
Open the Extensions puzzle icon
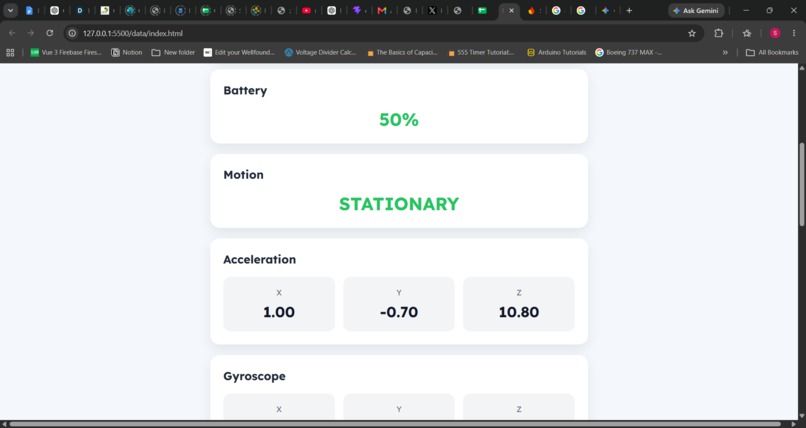[719, 33]
